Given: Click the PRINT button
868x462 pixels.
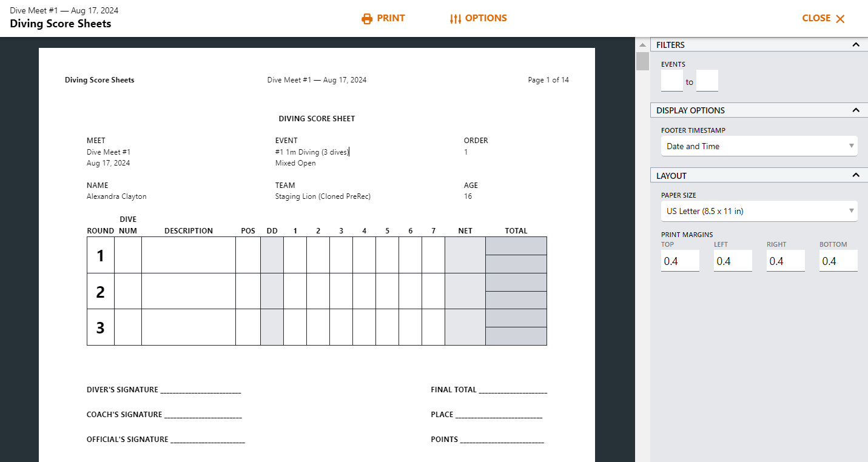Looking at the screenshot, I should click(383, 18).
